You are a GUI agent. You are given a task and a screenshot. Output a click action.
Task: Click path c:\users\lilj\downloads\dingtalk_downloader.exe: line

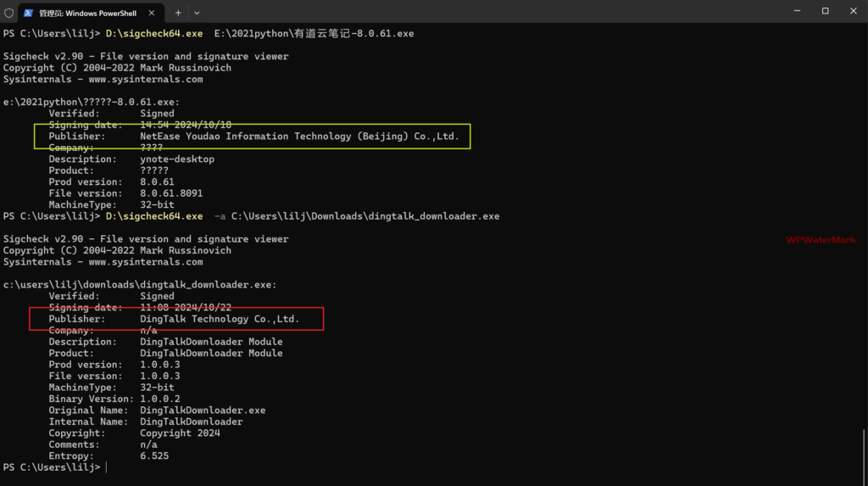(x=140, y=285)
